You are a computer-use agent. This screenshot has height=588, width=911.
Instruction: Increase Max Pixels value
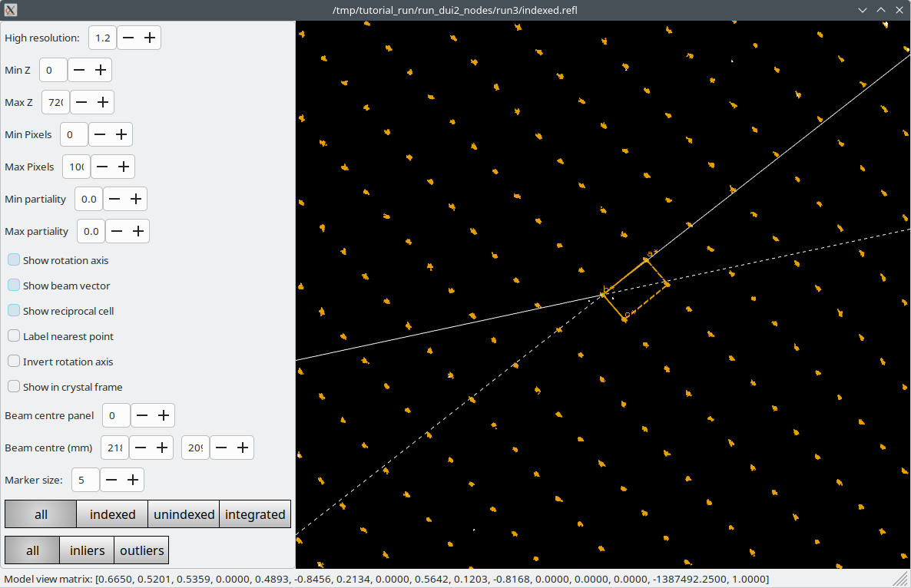tap(124, 167)
